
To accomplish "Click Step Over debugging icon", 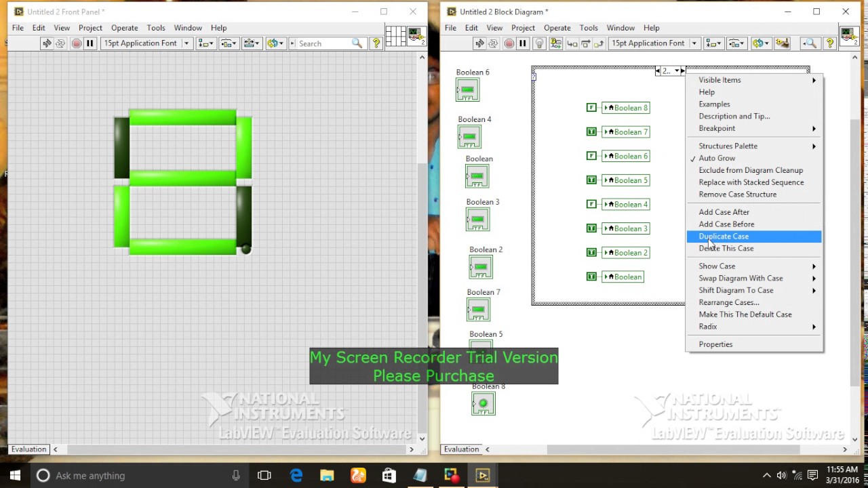I will pyautogui.click(x=585, y=43).
